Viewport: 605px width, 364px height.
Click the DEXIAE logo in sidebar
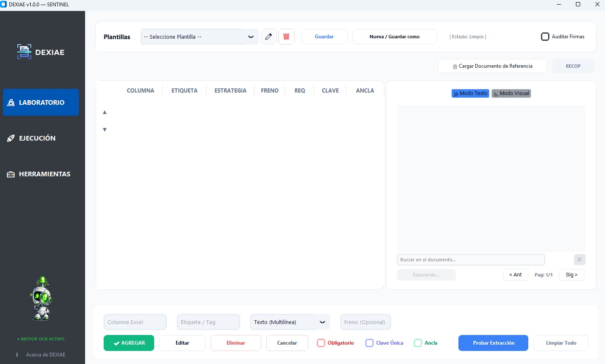[41, 52]
